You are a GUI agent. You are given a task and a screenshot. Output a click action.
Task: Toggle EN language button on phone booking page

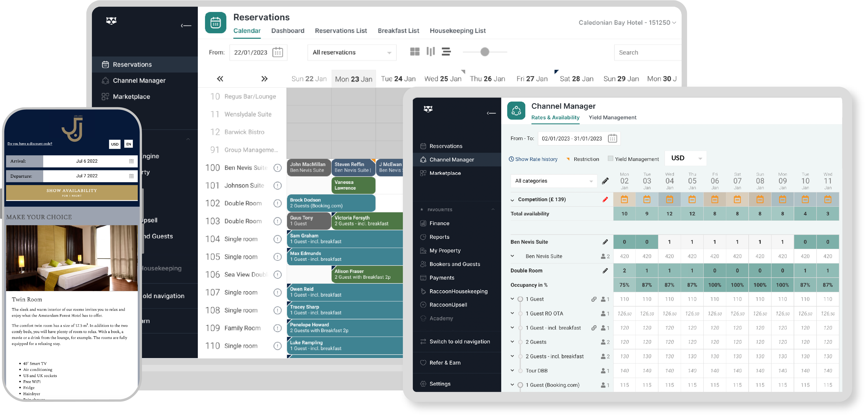pyautogui.click(x=128, y=144)
